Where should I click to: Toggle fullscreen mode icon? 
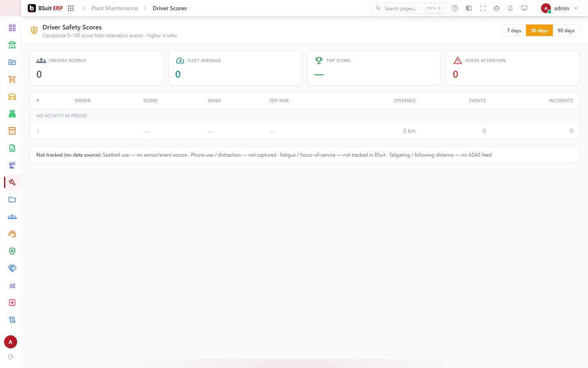483,8
